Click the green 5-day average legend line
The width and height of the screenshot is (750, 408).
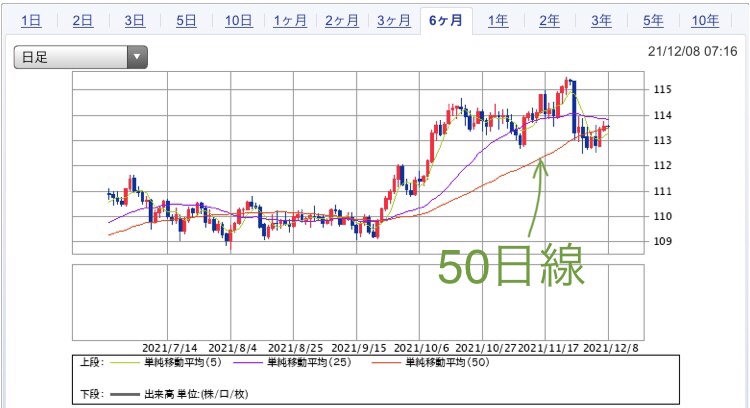[124, 363]
